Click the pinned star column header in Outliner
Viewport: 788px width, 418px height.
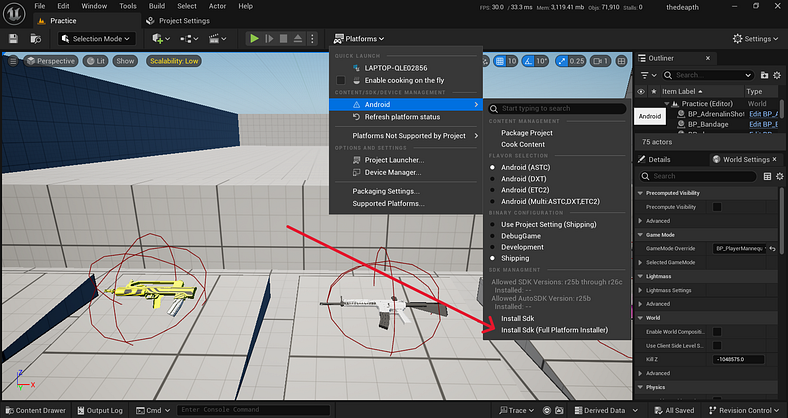654,91
